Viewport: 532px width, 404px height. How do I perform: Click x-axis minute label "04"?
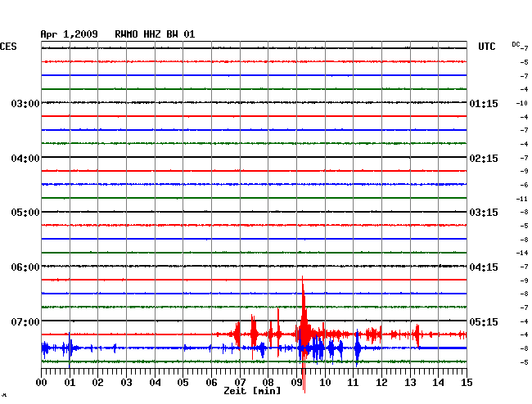155,383
